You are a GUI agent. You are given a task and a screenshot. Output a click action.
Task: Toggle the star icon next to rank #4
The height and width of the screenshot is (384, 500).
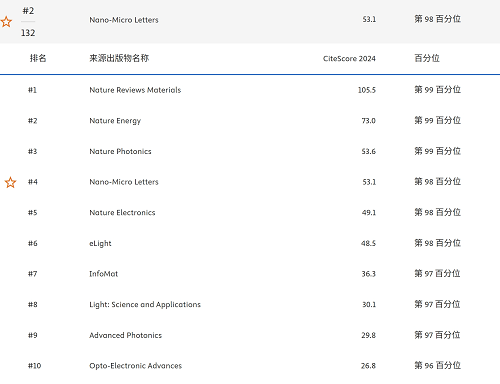(x=10, y=182)
